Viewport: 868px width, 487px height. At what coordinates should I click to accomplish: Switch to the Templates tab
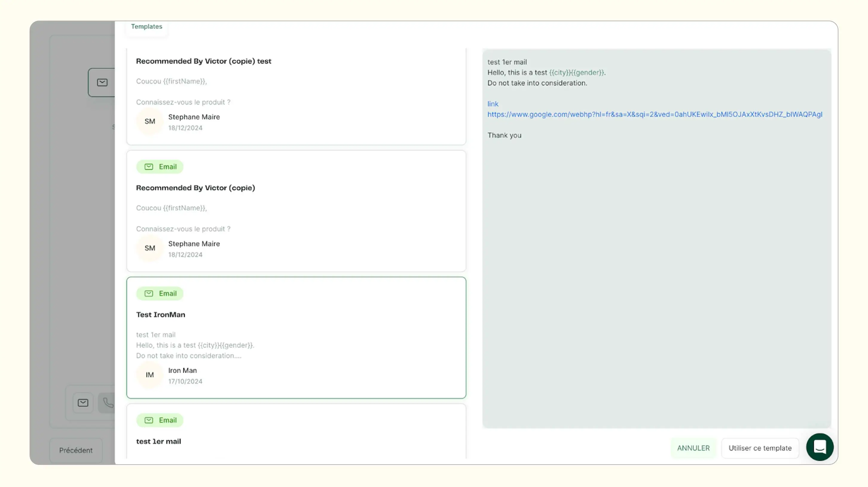pos(146,26)
